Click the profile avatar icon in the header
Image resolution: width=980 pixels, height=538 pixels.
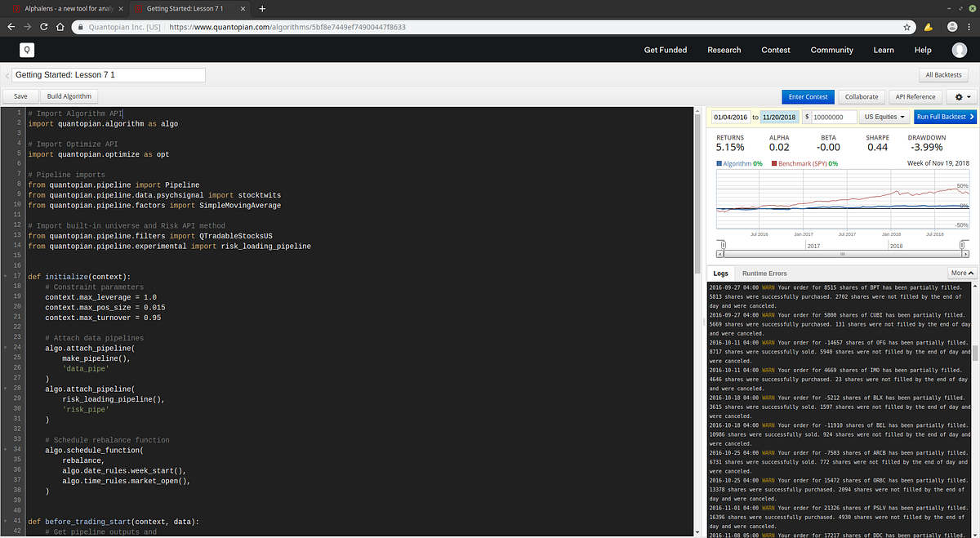tap(960, 50)
